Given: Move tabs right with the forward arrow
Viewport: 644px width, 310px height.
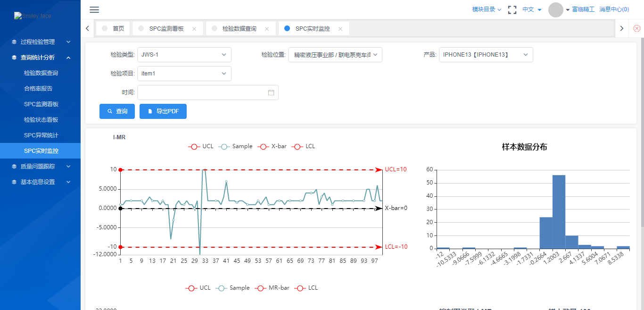Looking at the screenshot, I should coord(622,28).
